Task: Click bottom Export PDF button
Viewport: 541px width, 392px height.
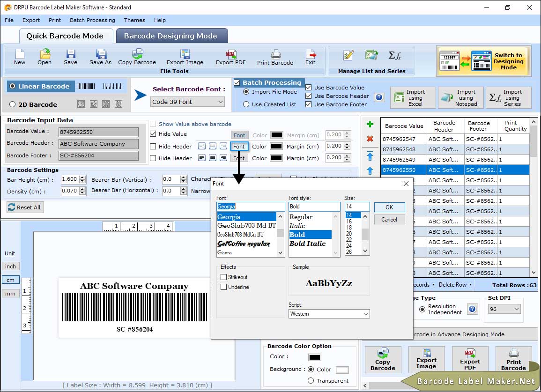Action: coord(470,360)
